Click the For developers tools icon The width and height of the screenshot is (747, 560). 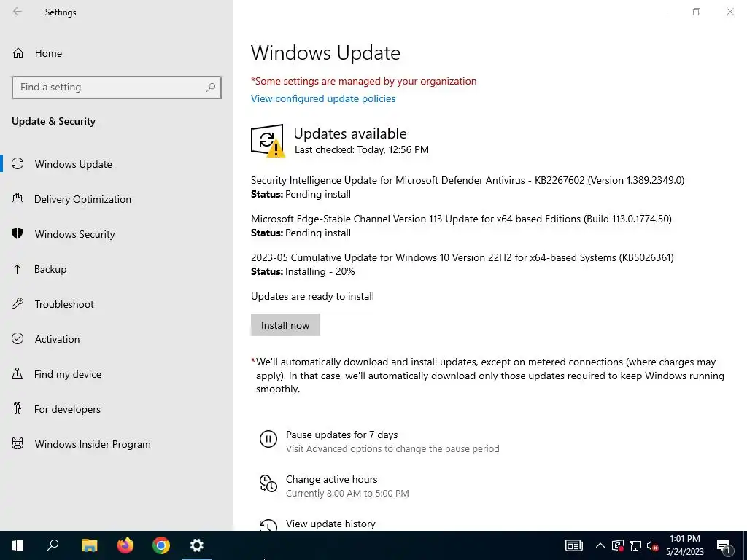[x=18, y=408]
